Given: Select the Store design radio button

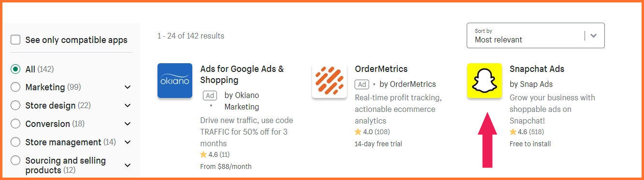Looking at the screenshot, I should pyautogui.click(x=15, y=106).
